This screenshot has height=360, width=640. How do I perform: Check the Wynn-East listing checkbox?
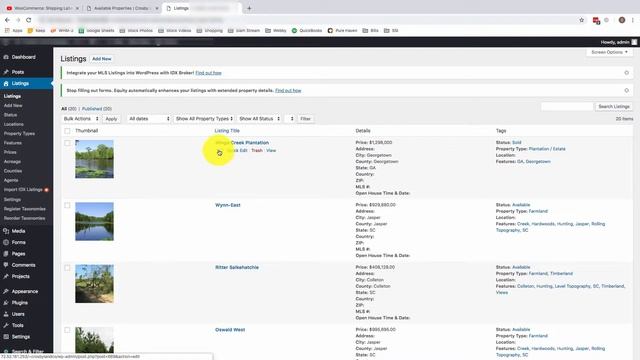[67, 205]
